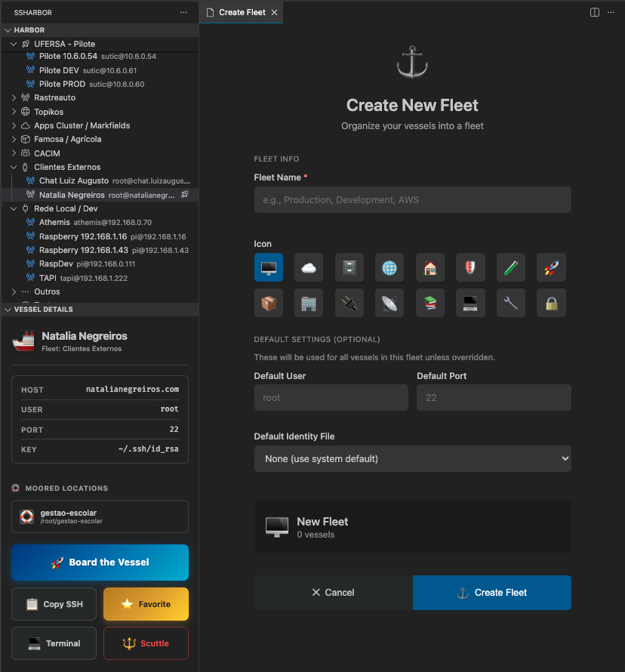This screenshot has height=672, width=625.
Task: Collapse the VESSEL DETAILS section
Action: click(8, 310)
